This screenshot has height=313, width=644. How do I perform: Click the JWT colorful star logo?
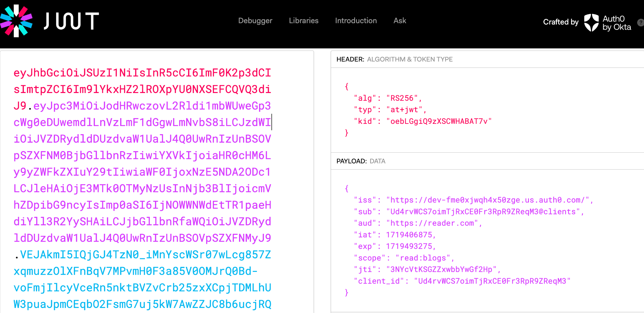pyautogui.click(x=16, y=21)
